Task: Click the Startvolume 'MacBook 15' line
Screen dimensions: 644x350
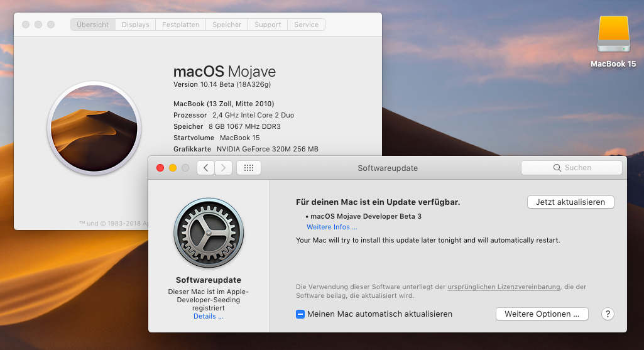Action: pos(216,138)
